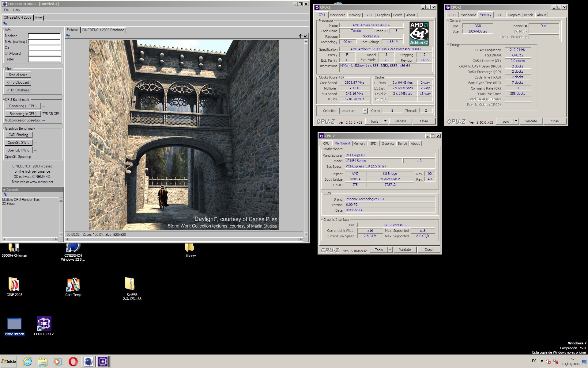The height and width of the screenshot is (368, 588).
Task: Select the Core Temp desktop shortcut
Action: 73,287
